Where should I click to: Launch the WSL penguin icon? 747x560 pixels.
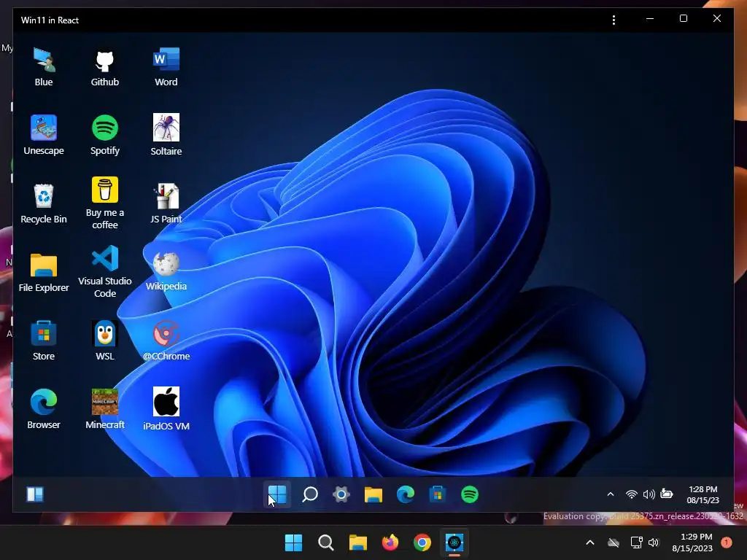[x=105, y=341]
